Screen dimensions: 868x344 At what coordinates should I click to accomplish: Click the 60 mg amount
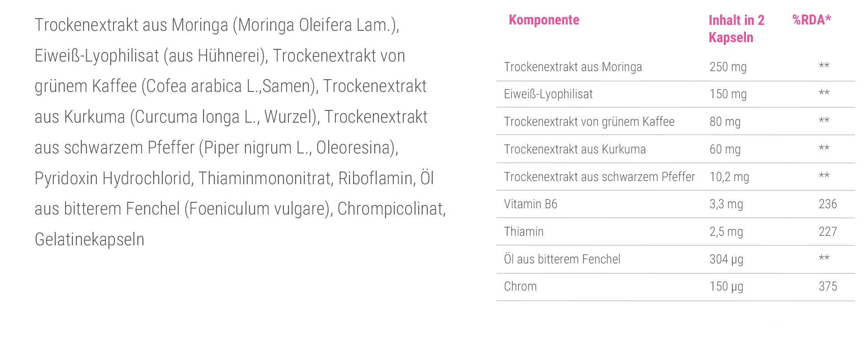(x=725, y=149)
